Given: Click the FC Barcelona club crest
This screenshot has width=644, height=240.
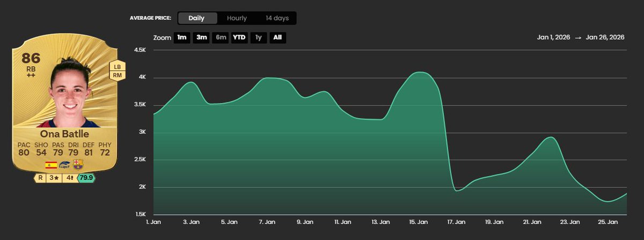Looking at the screenshot, I should tap(78, 165).
